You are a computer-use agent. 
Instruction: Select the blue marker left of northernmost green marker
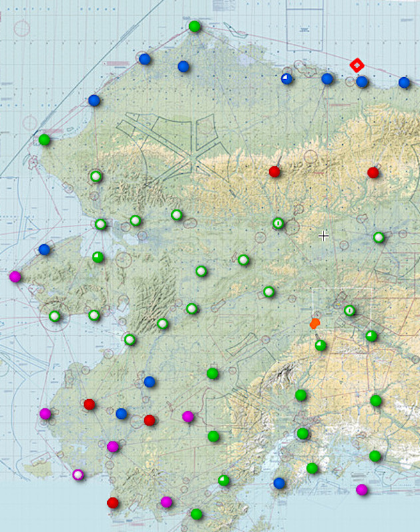click(x=144, y=59)
